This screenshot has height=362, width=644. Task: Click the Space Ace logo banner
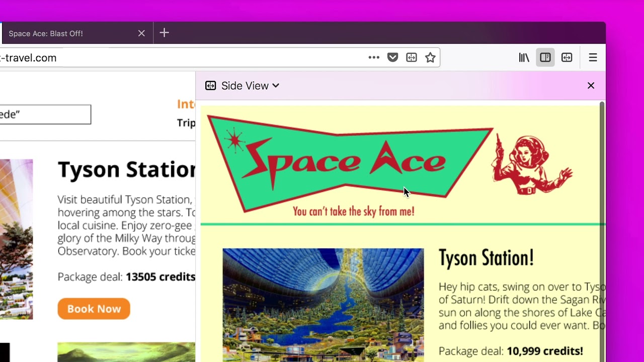[350, 163]
